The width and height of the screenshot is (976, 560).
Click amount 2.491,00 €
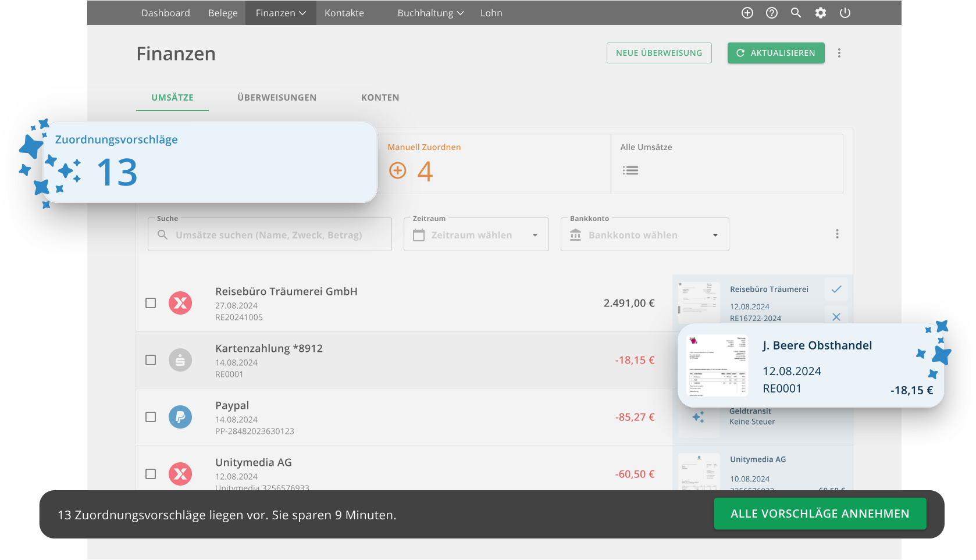tap(629, 303)
